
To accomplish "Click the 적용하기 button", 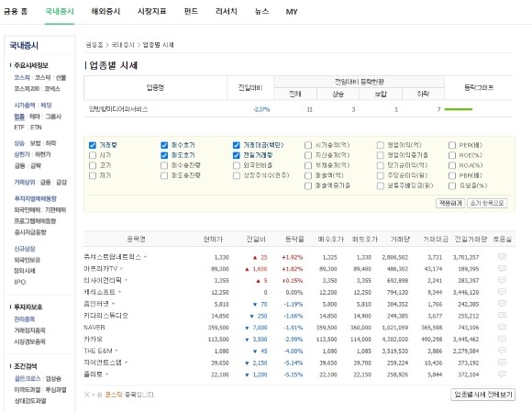I will pos(450,203).
